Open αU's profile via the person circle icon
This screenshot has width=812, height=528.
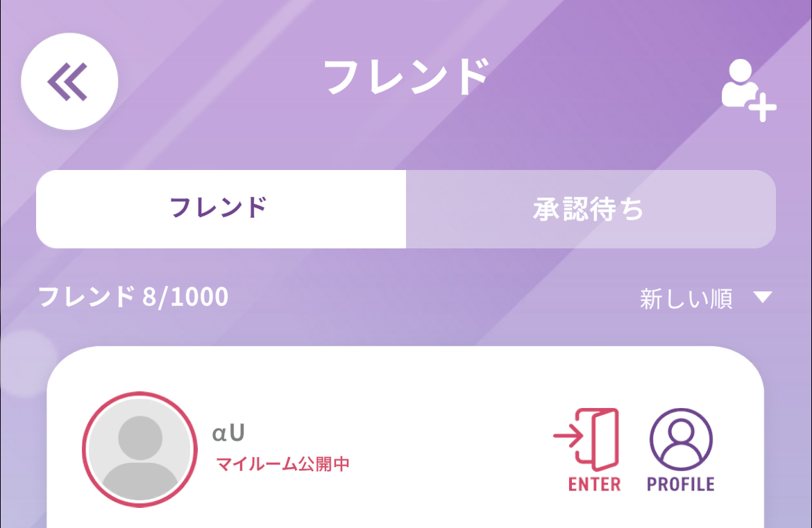coord(681,439)
